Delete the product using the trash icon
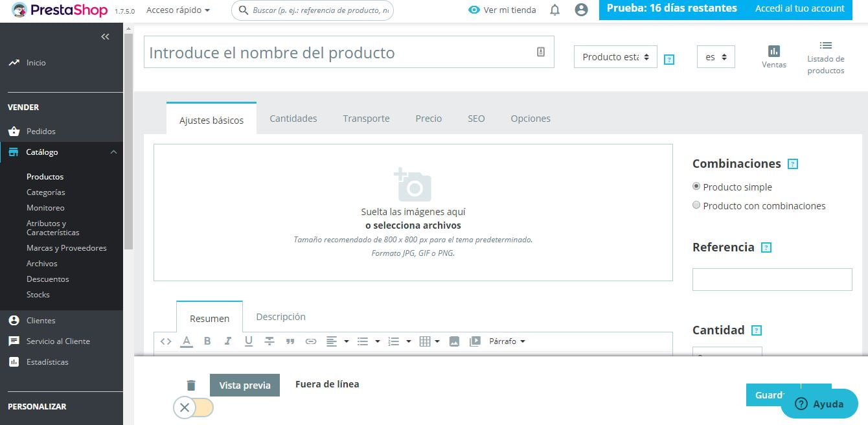The width and height of the screenshot is (868, 425). pos(191,384)
